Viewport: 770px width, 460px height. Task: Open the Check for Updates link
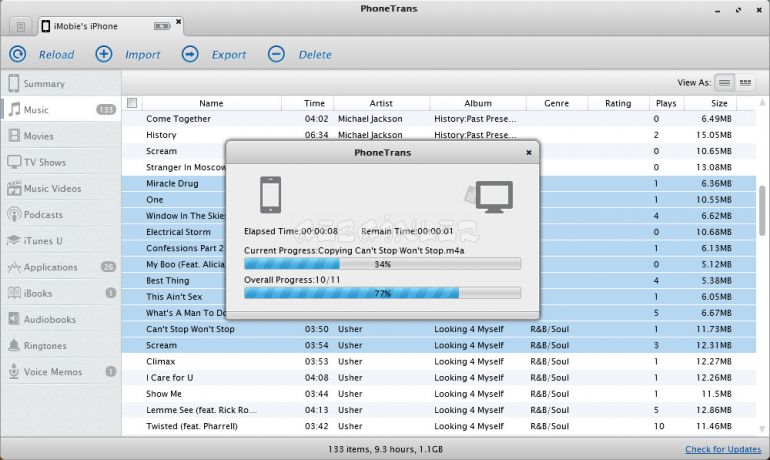tap(723, 449)
